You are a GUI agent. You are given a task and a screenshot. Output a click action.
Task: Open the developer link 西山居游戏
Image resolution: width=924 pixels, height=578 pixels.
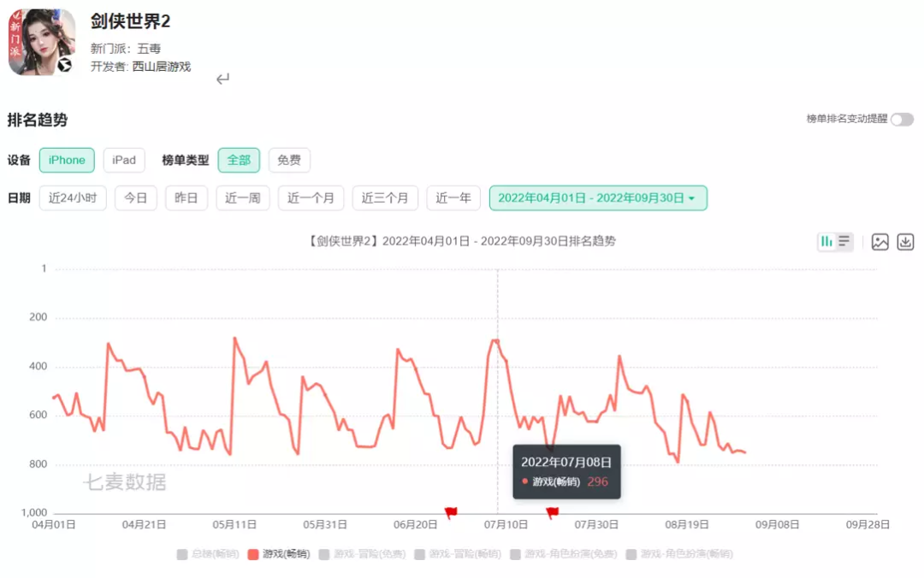coord(162,67)
